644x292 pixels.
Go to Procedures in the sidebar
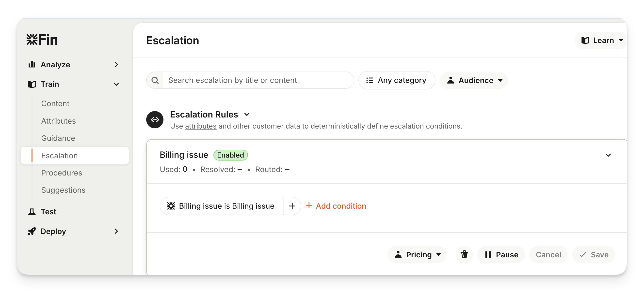tap(62, 173)
